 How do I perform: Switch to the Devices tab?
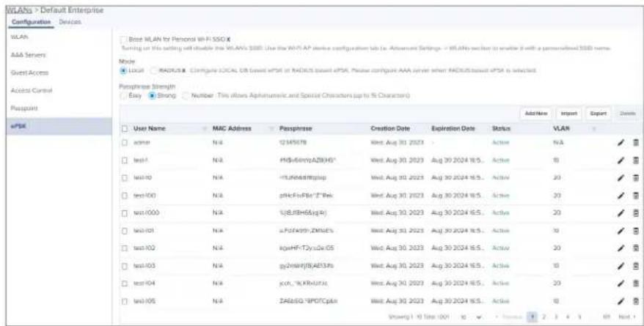[x=70, y=22]
